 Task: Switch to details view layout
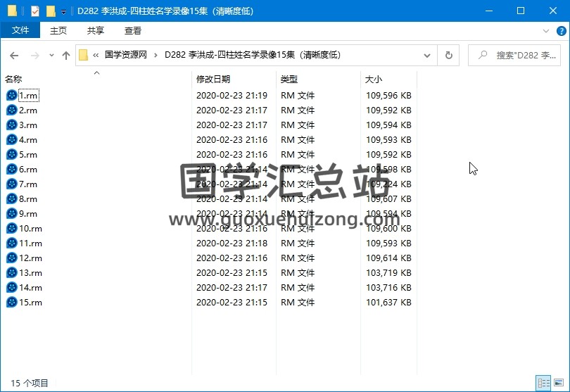[x=543, y=383]
